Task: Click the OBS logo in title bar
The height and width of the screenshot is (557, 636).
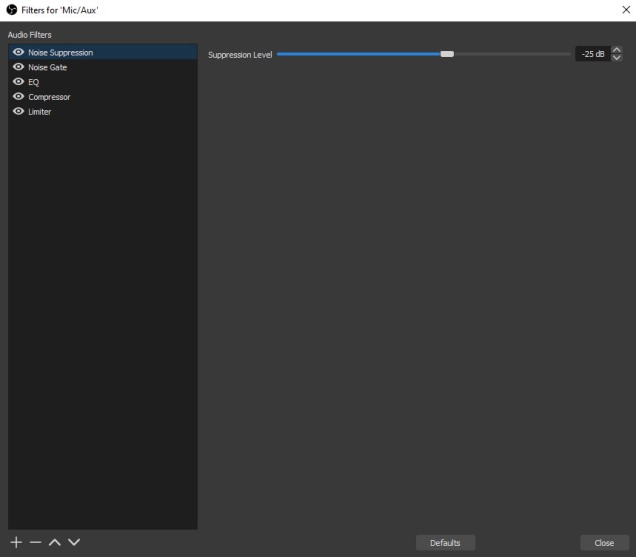Action: (x=11, y=9)
